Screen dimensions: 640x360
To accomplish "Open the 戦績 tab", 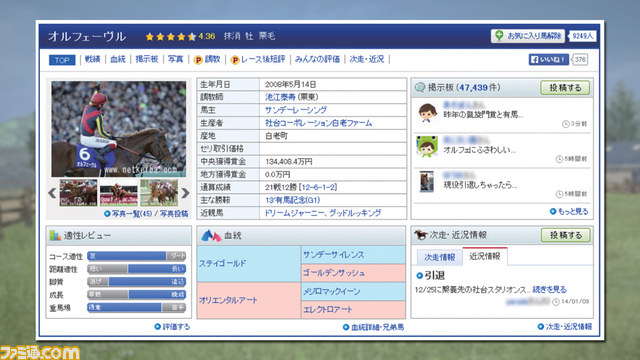I will [93, 60].
